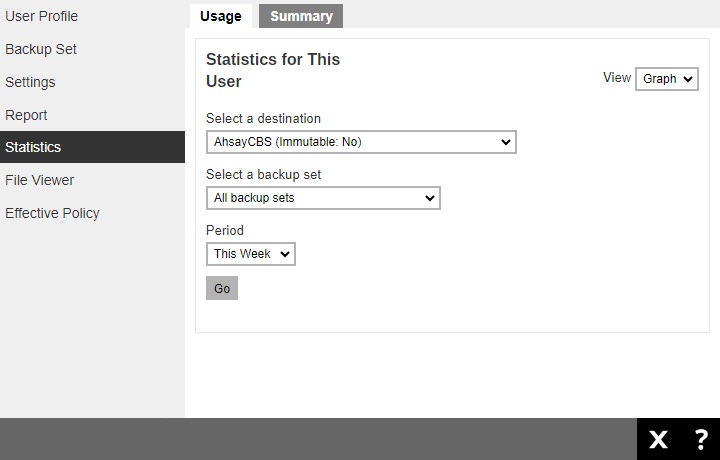Select Report in the sidebar
This screenshot has height=460, width=720.
[26, 115]
